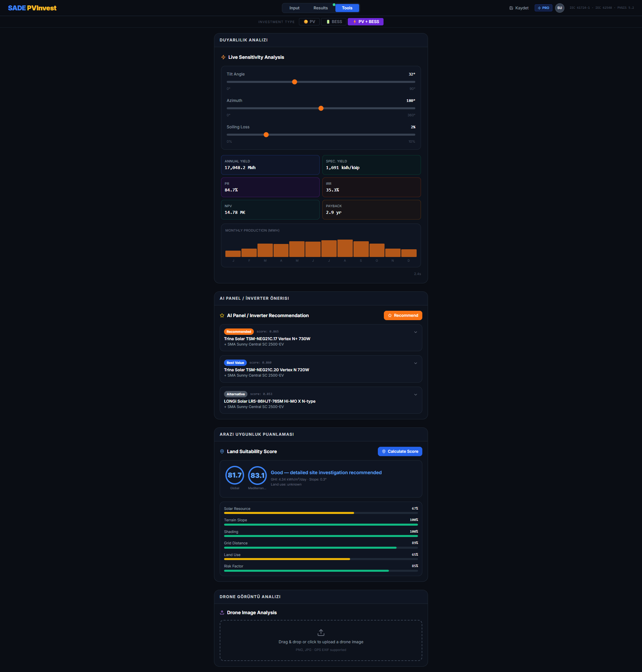Screen dimensions: 642x672
Task: Click the January bar in monthly chart
Action: [x=233, y=253]
